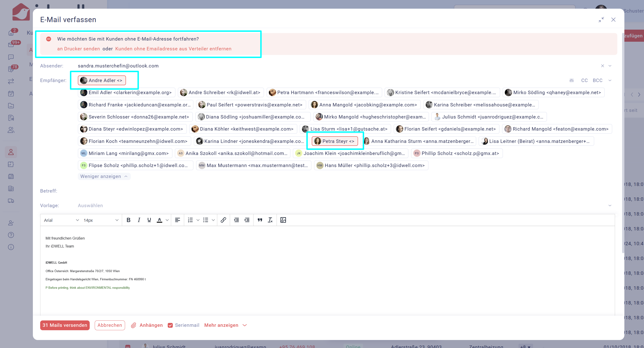Select the Petra Steyr recipient chip
644x348 pixels.
pyautogui.click(x=335, y=141)
